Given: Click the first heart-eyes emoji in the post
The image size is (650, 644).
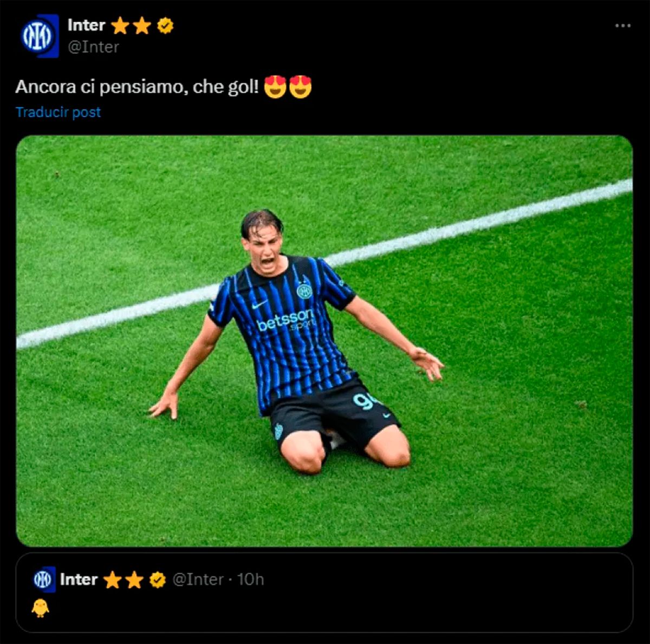Looking at the screenshot, I should click(275, 87).
